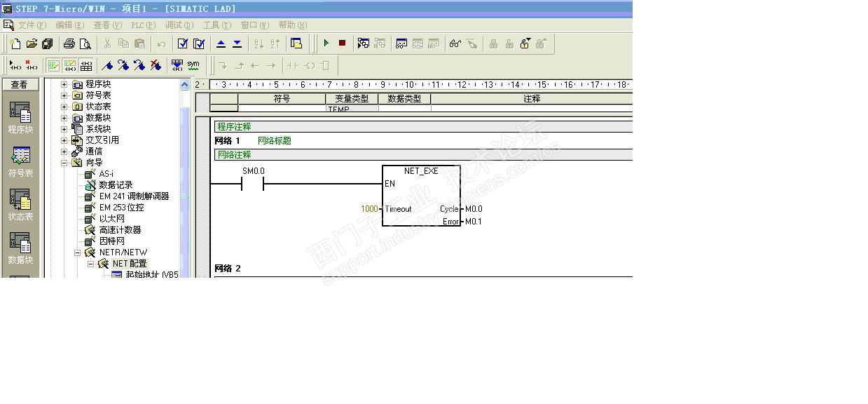
Task: Jump to the previous bookmark icon
Action: click(139, 65)
